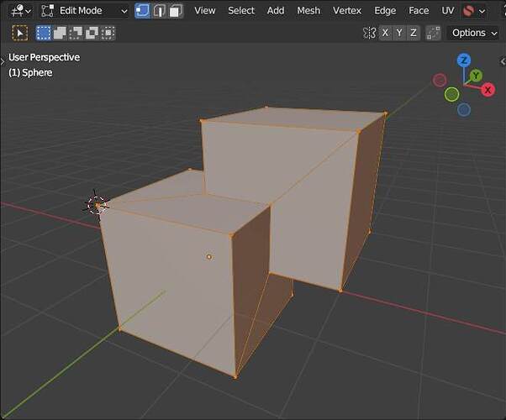Viewport: 506px width, 420px height.
Task: Click the mesh origin dot
Action: click(208, 257)
